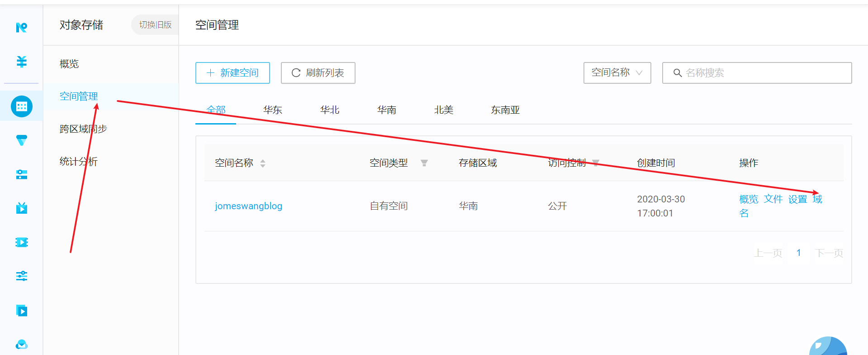
Task: Open the funnel-shaped service icon
Action: [21, 140]
